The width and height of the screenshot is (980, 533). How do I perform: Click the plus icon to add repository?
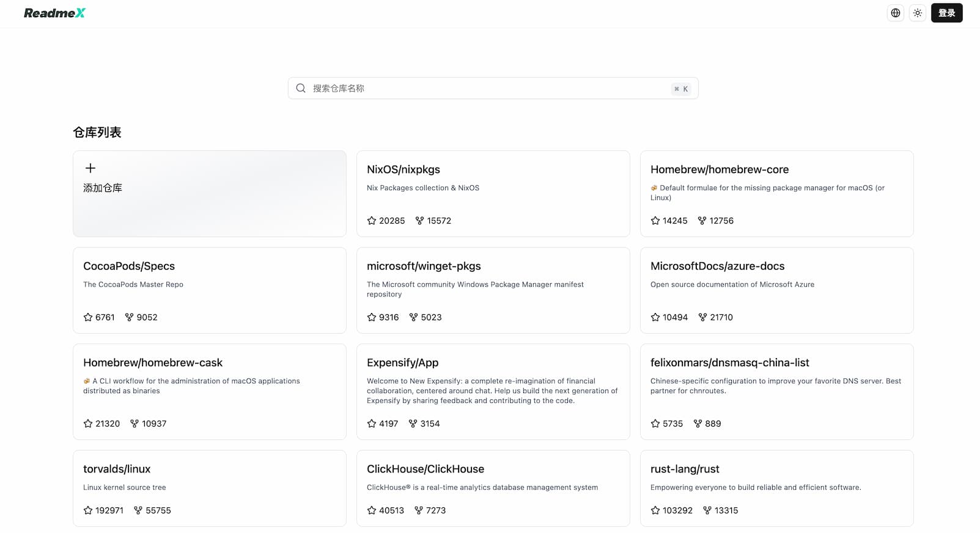[x=90, y=168]
